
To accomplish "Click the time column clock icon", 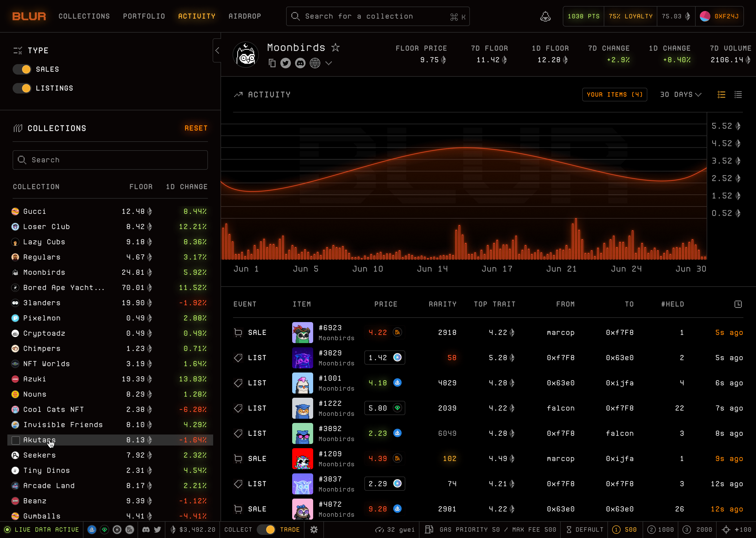I will (x=738, y=304).
